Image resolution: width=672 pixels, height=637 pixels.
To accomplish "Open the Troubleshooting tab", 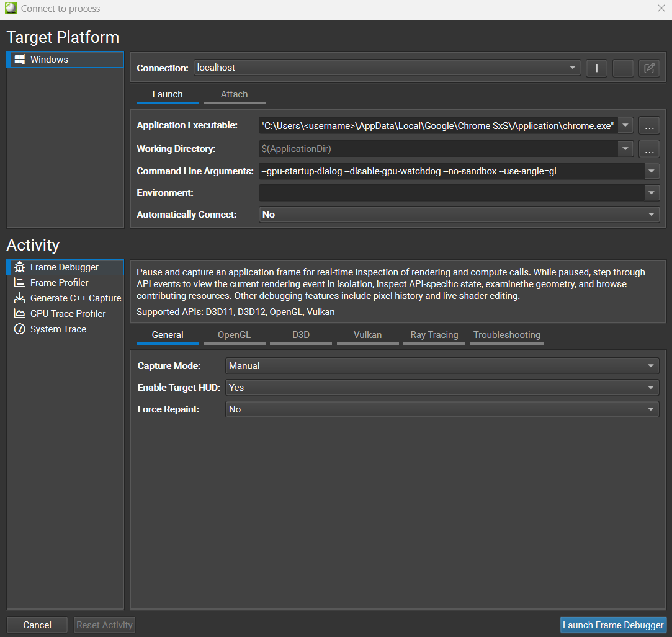I will pyautogui.click(x=507, y=336).
